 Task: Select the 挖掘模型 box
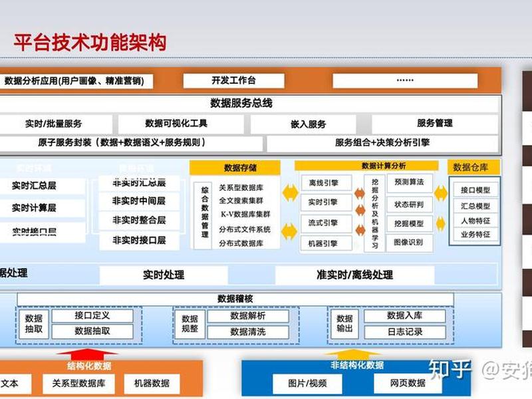click(409, 224)
